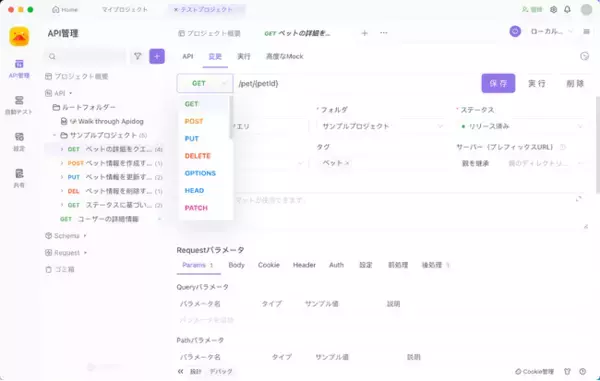This screenshot has height=381, width=600.
Task: Open API管理 in the left sidebar
Action: 19,69
